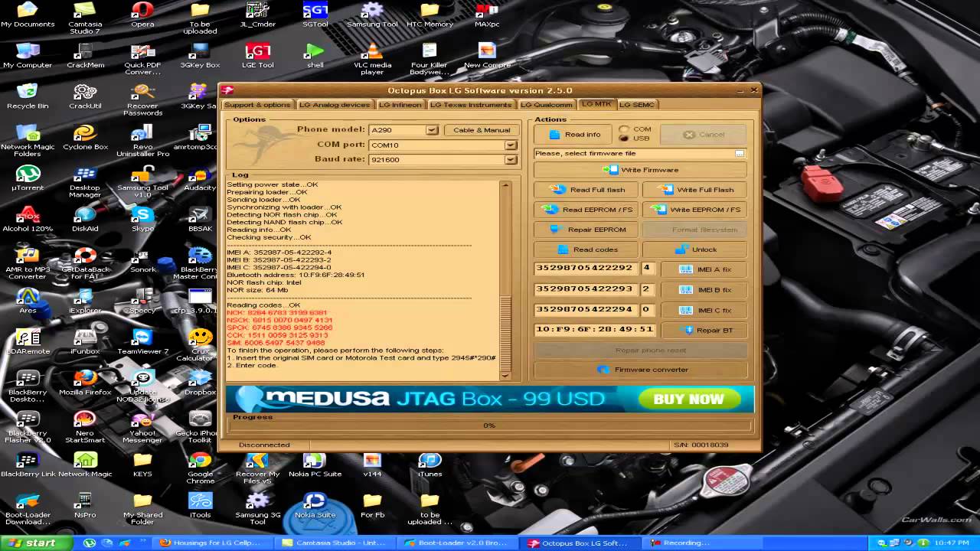The height and width of the screenshot is (551, 980).
Task: Click the Read codes button
Action: pyautogui.click(x=586, y=249)
